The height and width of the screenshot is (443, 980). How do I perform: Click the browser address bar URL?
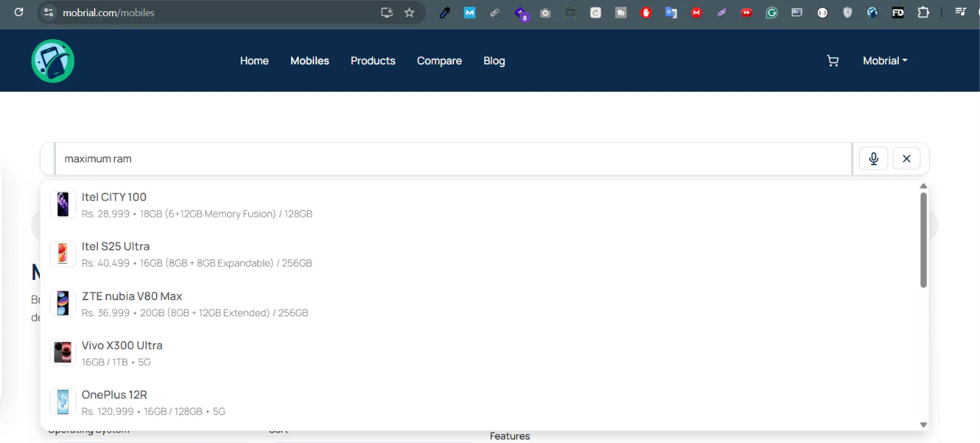pos(108,13)
